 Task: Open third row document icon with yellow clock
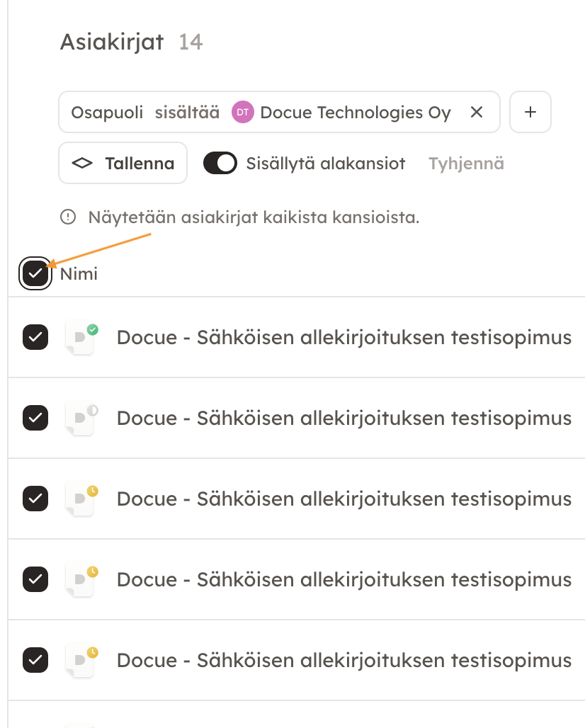81,499
